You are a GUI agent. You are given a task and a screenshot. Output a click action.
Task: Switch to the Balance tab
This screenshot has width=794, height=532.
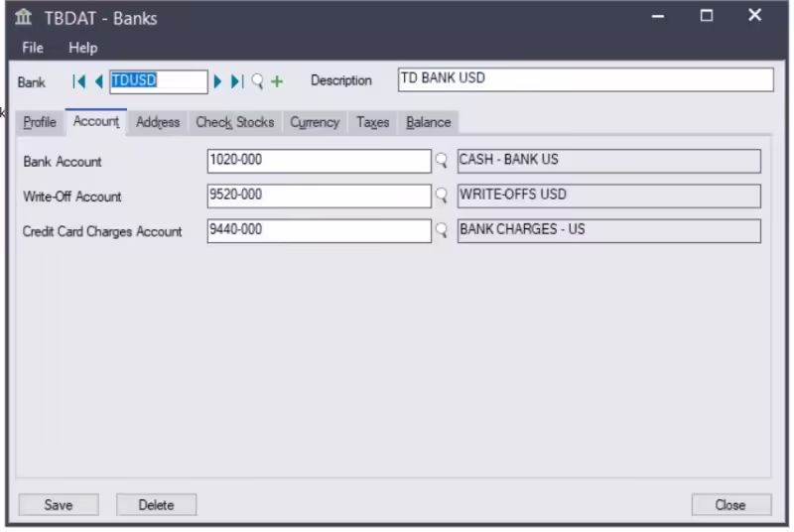tap(429, 122)
